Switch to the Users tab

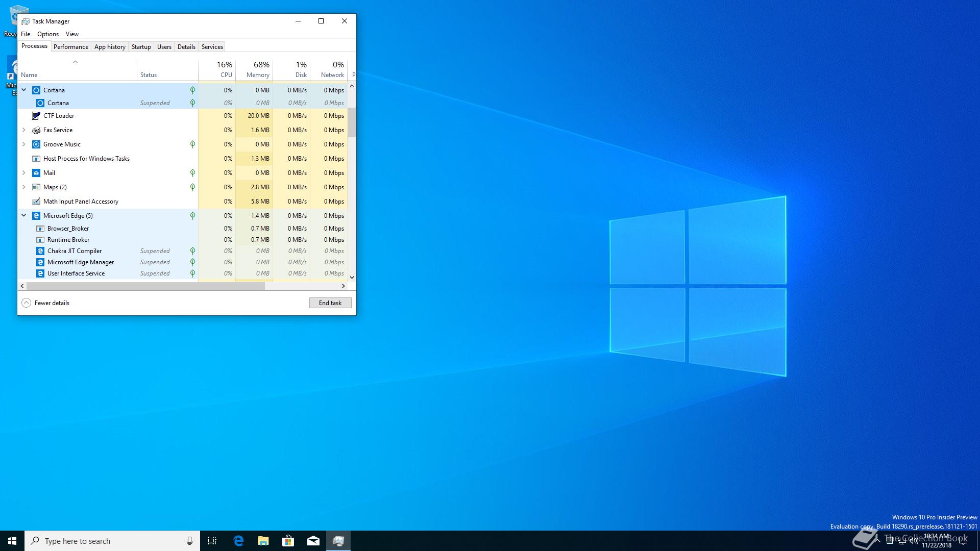pos(164,47)
